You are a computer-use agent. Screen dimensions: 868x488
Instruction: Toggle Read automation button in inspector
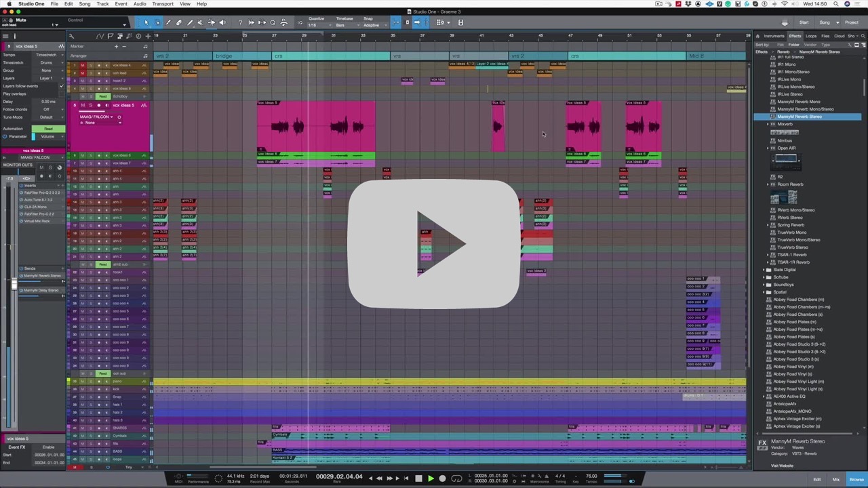click(x=48, y=129)
